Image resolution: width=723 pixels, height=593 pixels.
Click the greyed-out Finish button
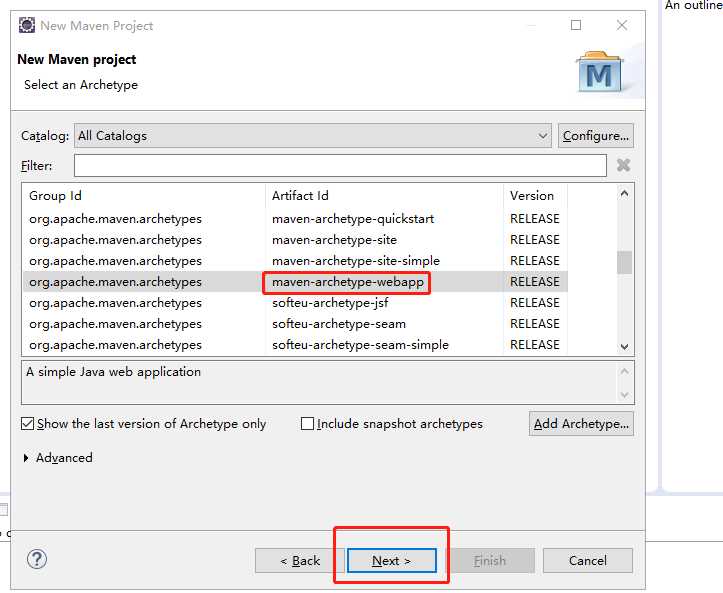point(490,560)
